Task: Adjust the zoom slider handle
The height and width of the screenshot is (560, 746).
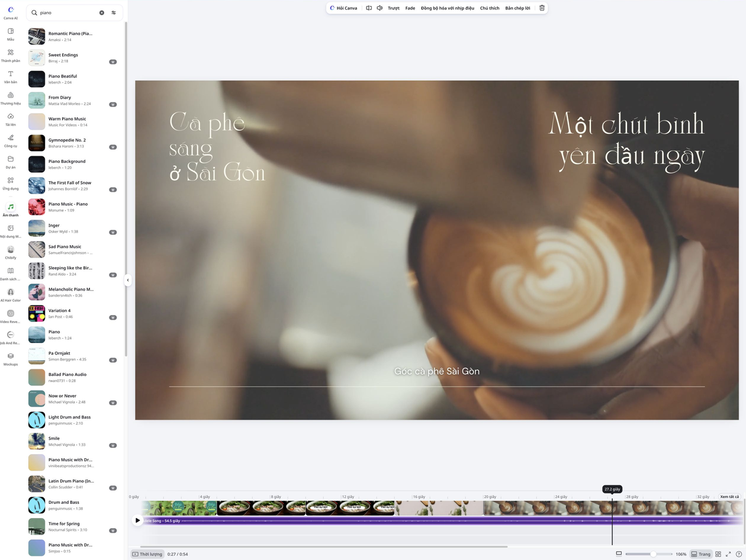Action: click(652, 554)
